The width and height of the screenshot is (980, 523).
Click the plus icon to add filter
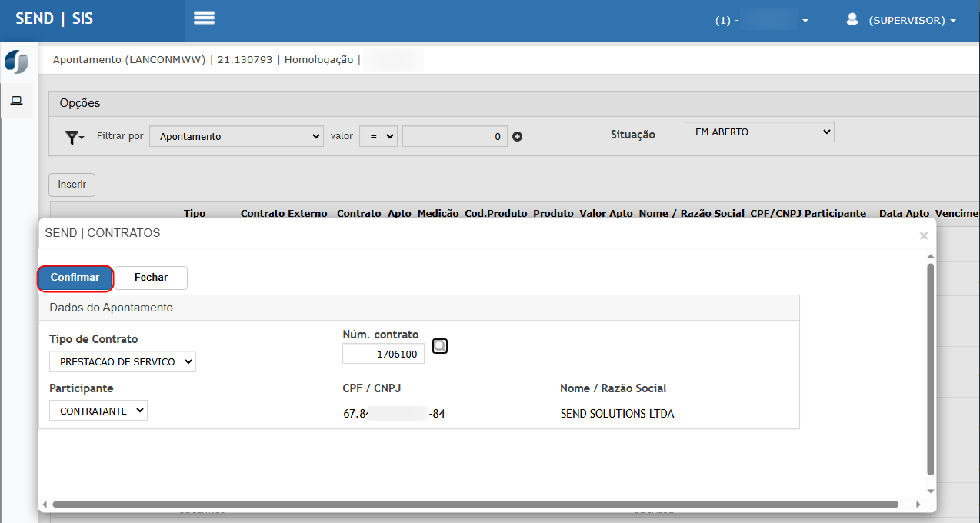tap(518, 137)
